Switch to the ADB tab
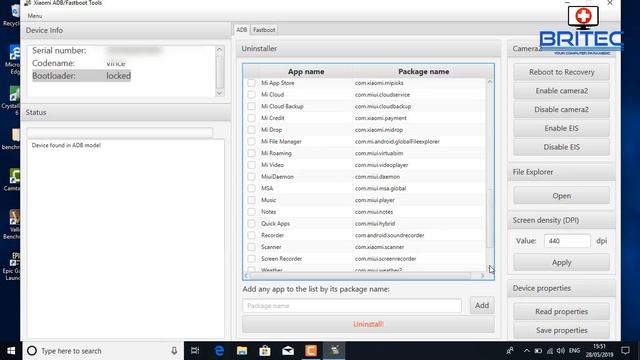The width and height of the screenshot is (640, 360). click(242, 30)
